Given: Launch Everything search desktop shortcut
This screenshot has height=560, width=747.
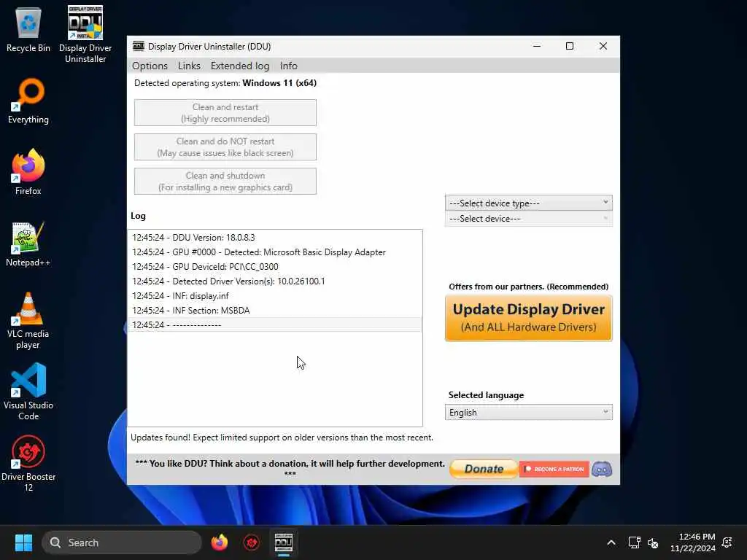Looking at the screenshot, I should [x=28, y=101].
